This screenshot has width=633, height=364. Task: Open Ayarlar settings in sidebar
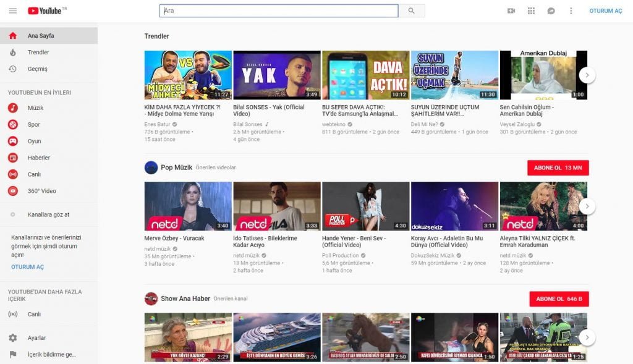click(x=36, y=338)
